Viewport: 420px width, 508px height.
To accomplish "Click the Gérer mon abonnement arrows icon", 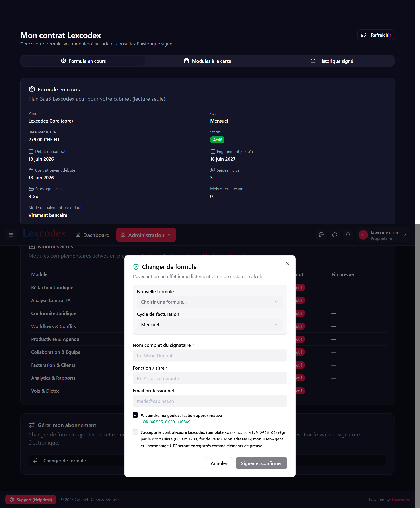I will tap(32, 425).
